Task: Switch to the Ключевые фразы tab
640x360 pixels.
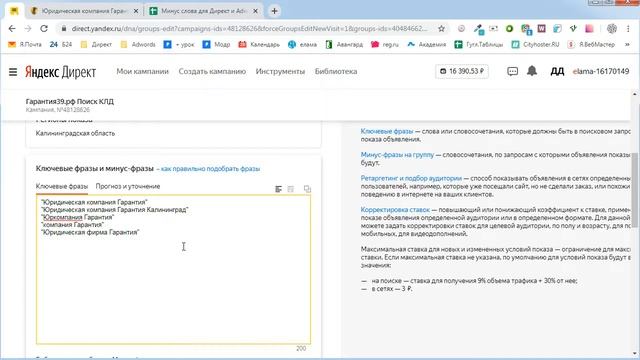Action: point(62,187)
